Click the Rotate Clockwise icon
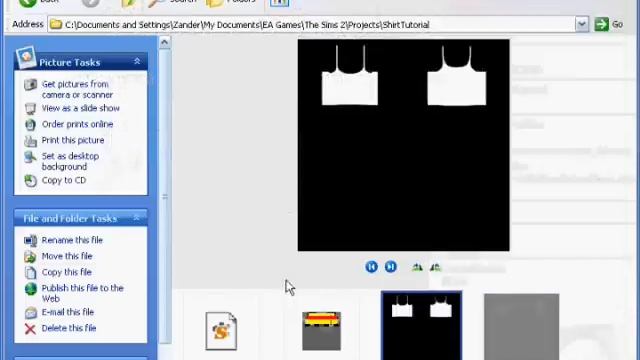Image resolution: width=640 pixels, height=360 pixels. [417, 267]
